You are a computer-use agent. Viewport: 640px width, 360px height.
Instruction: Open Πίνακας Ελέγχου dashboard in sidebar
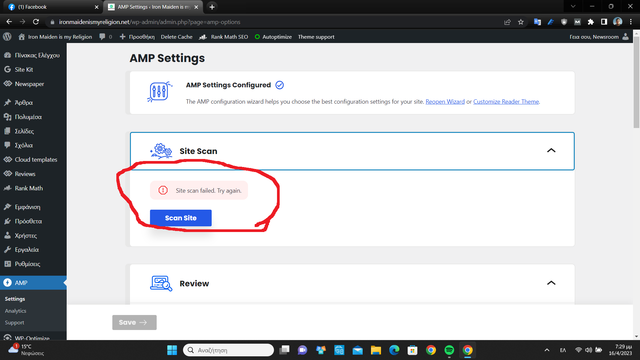point(33,55)
